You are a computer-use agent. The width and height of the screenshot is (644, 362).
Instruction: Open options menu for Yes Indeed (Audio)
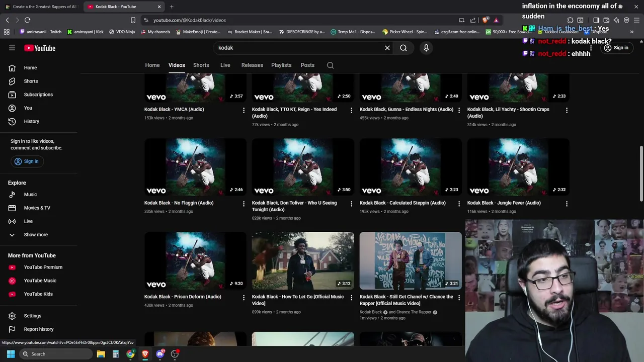tap(351, 110)
